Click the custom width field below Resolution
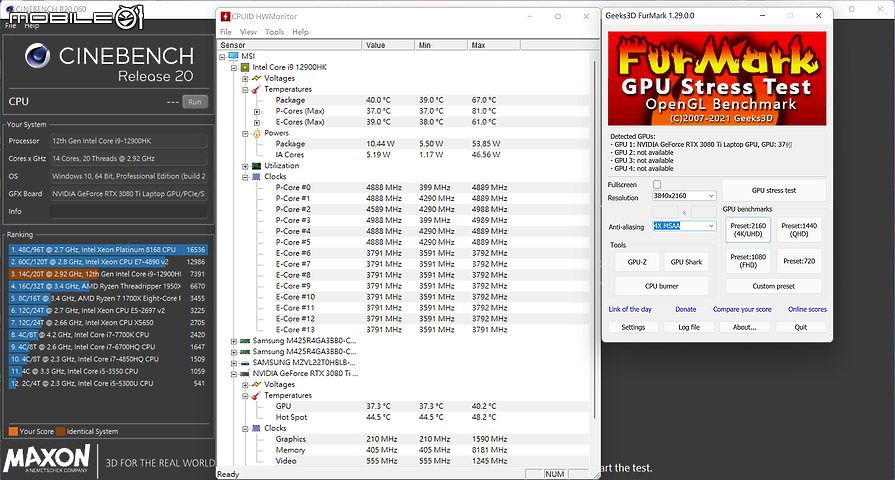 pos(665,212)
